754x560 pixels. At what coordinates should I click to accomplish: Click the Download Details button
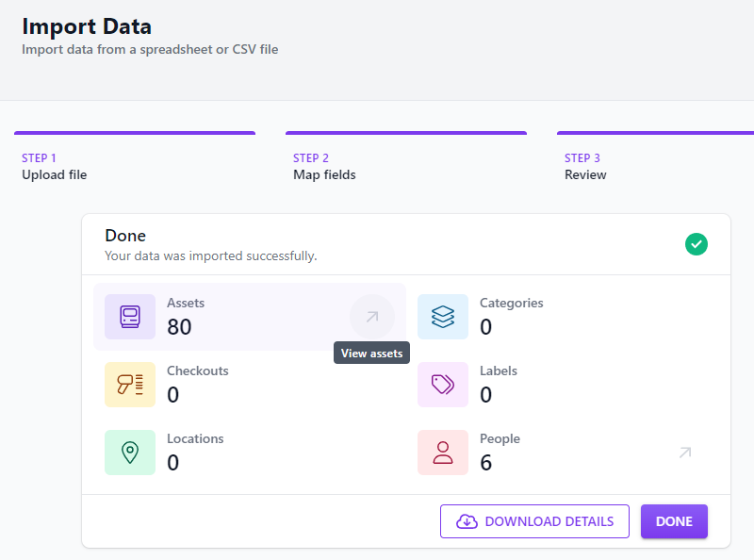(534, 521)
